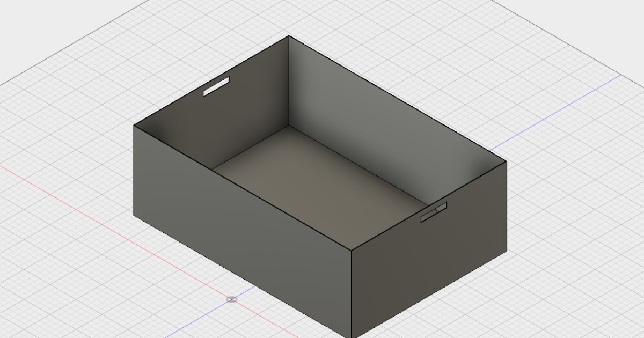Click the topmost corner vertex of the box
This screenshot has height=338, width=644.
pyautogui.click(x=290, y=36)
